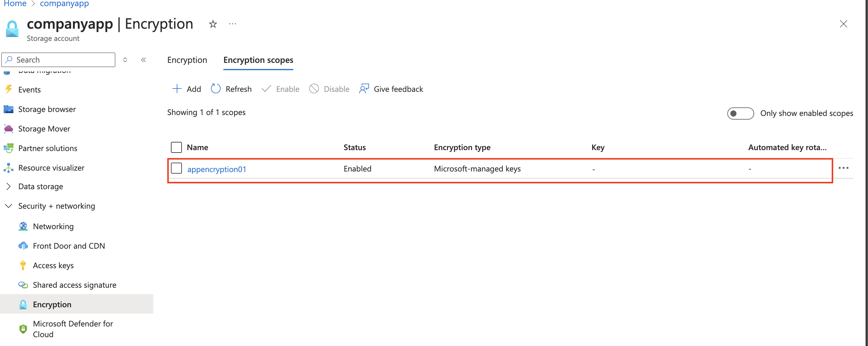Favorite the page with the star icon
The image size is (868, 346).
[213, 24]
